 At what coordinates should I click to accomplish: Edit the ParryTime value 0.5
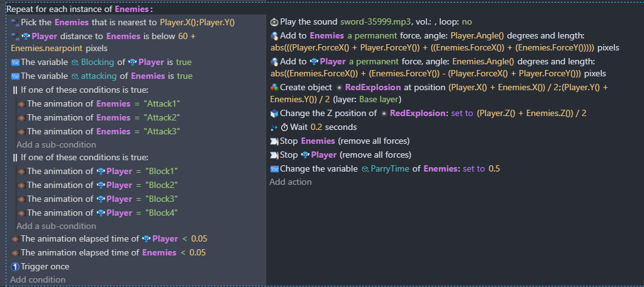click(x=494, y=169)
